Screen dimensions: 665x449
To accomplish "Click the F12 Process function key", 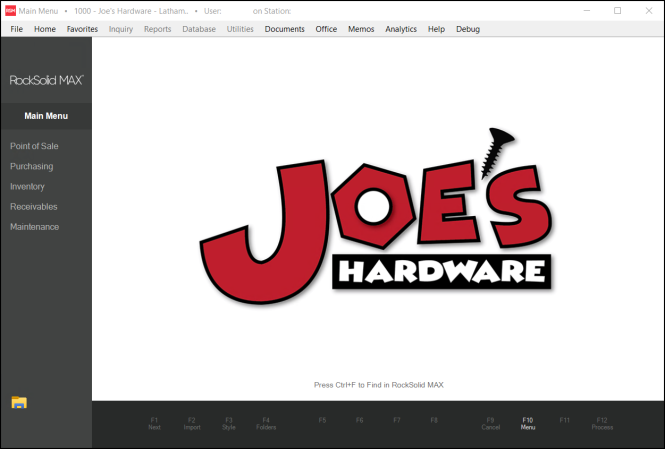I will click(602, 424).
